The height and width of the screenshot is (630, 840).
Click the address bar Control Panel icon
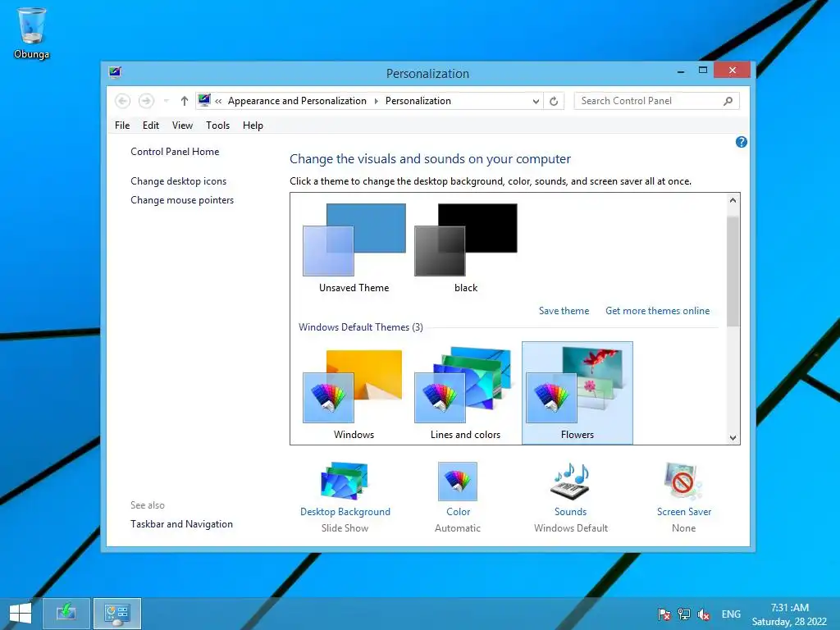point(204,100)
